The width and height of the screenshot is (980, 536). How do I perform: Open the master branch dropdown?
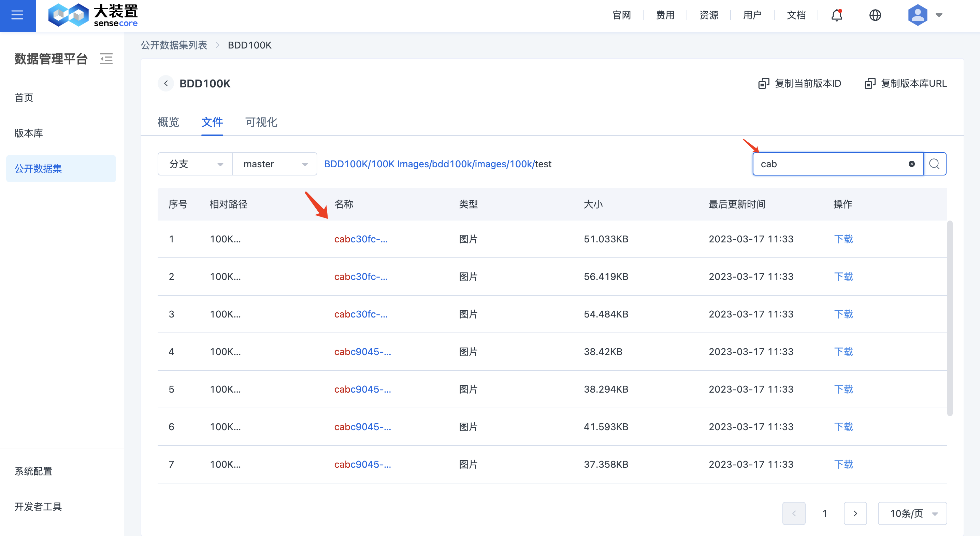pyautogui.click(x=274, y=164)
